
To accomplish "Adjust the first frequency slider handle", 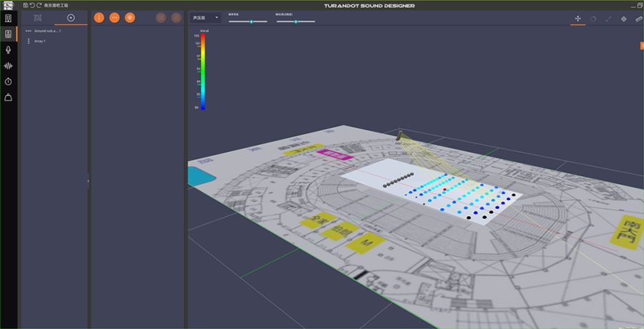I will [x=251, y=21].
